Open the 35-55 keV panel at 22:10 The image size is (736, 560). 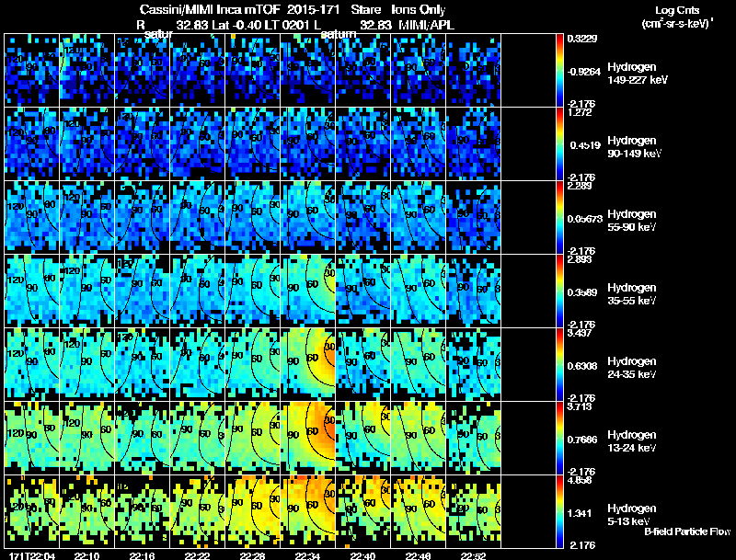coord(86,291)
